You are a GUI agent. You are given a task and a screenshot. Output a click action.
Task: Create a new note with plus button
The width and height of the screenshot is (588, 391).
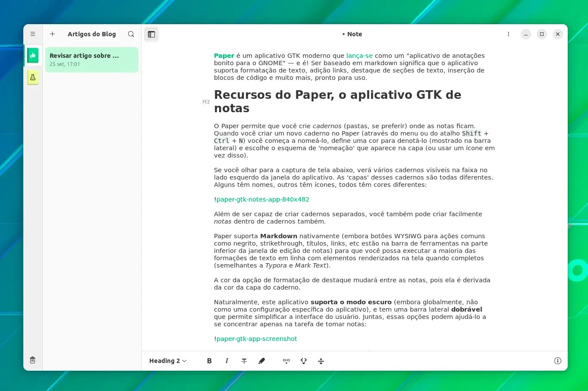click(52, 34)
